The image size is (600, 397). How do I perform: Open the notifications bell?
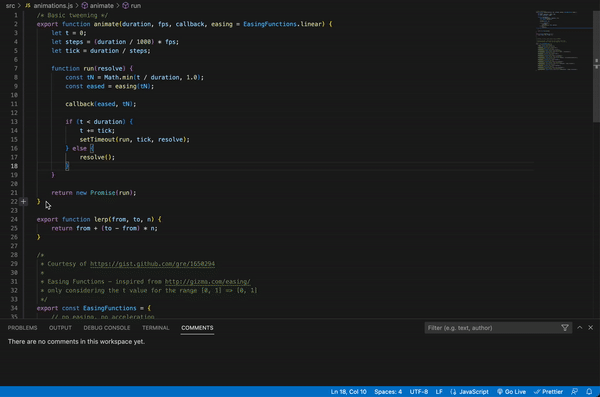589,392
